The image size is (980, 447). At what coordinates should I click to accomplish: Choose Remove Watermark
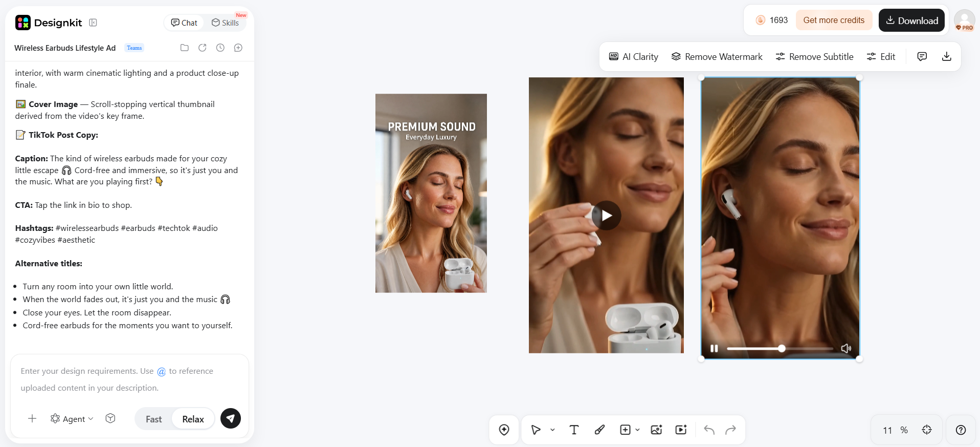tap(717, 57)
